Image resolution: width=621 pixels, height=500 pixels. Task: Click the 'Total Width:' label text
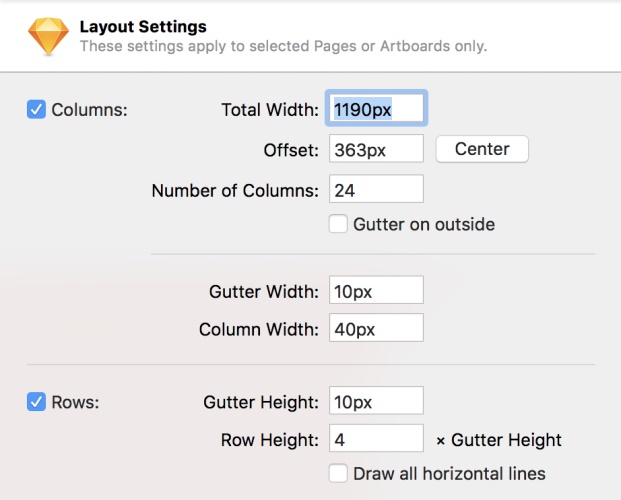[270, 109]
